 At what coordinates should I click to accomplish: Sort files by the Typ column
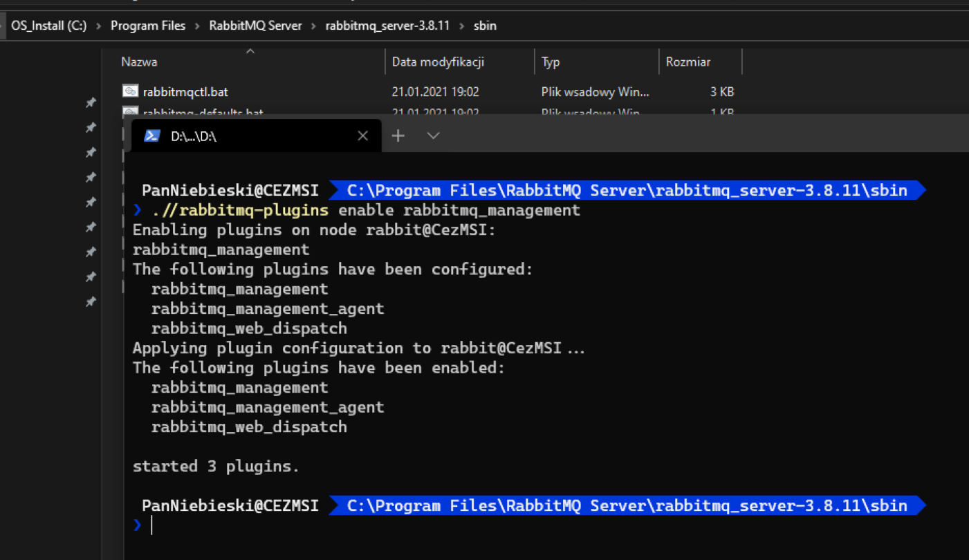point(551,62)
